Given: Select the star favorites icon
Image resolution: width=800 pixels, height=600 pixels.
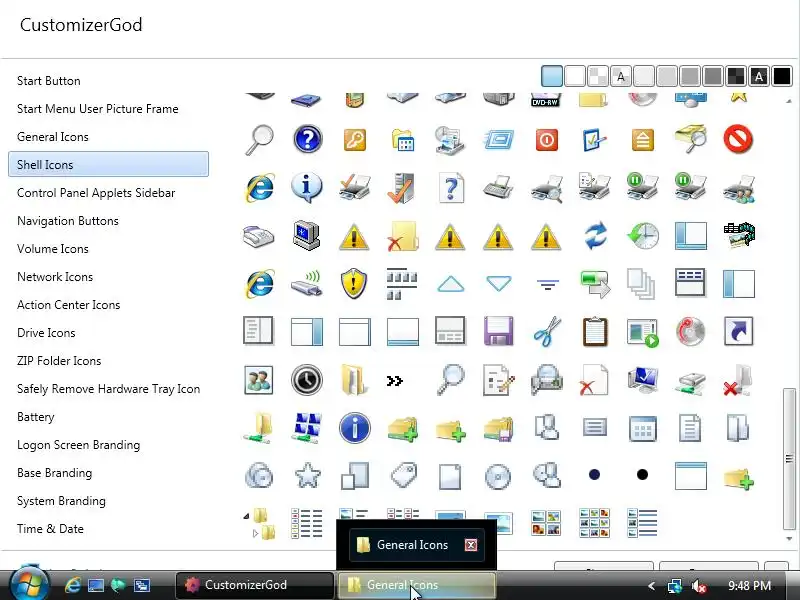Looking at the screenshot, I should click(x=308, y=476).
